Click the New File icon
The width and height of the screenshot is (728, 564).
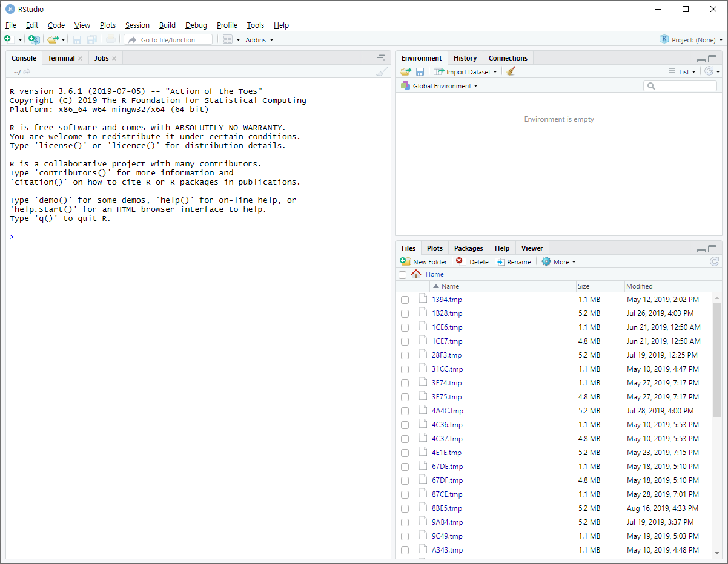point(8,39)
